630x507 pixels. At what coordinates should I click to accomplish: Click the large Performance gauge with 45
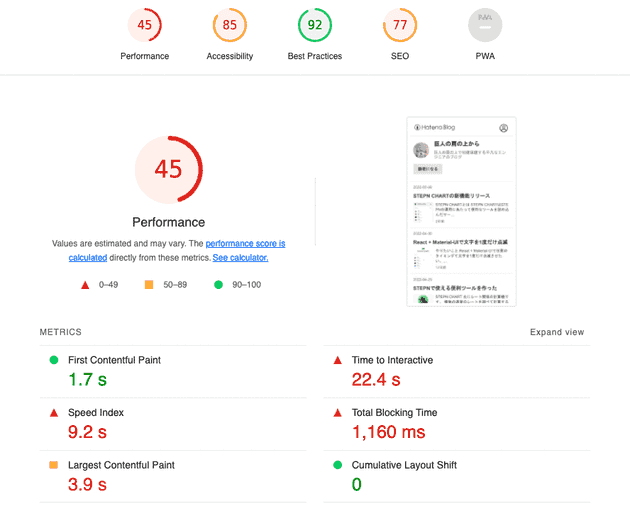point(168,169)
